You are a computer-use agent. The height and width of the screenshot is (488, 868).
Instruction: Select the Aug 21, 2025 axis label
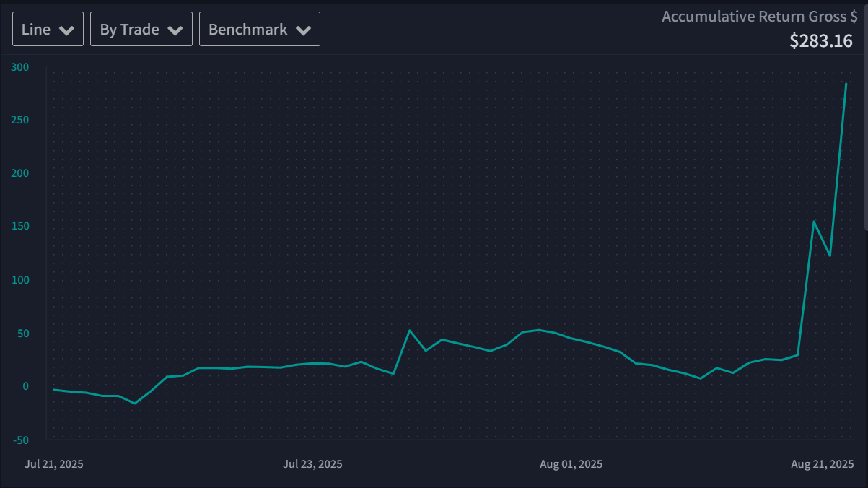click(x=823, y=463)
